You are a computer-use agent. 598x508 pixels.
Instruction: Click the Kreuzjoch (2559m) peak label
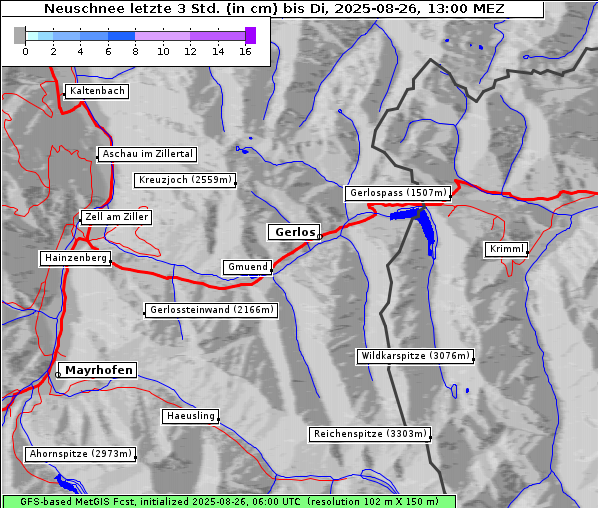185,180
